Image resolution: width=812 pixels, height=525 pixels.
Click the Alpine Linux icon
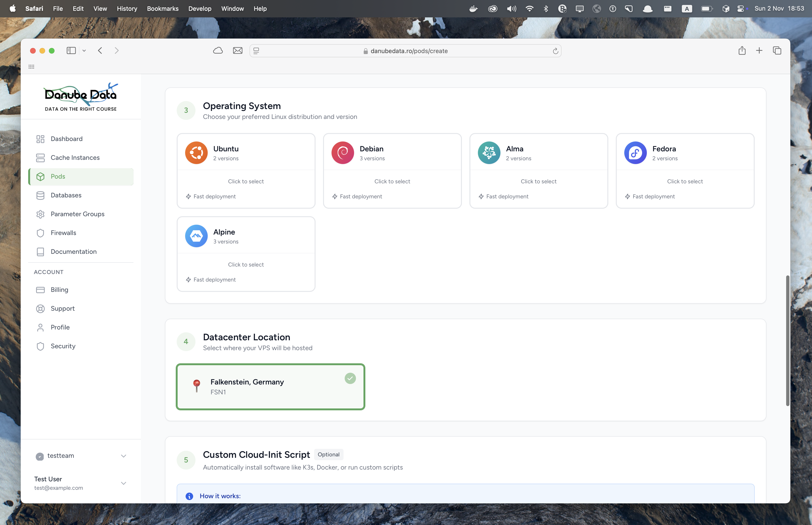coord(196,235)
